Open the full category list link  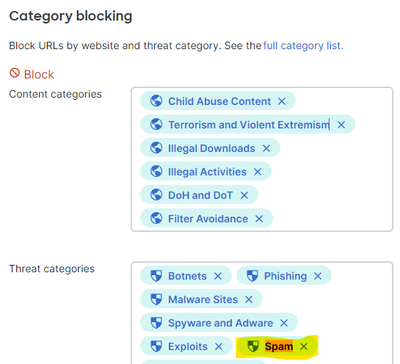(302, 46)
